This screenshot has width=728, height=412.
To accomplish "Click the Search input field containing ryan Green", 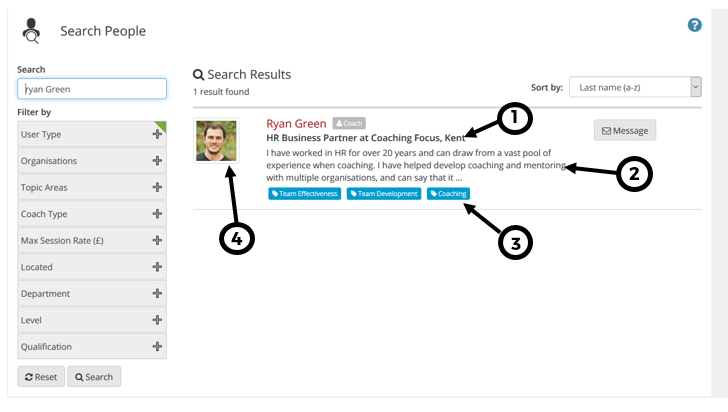I will 92,89.
